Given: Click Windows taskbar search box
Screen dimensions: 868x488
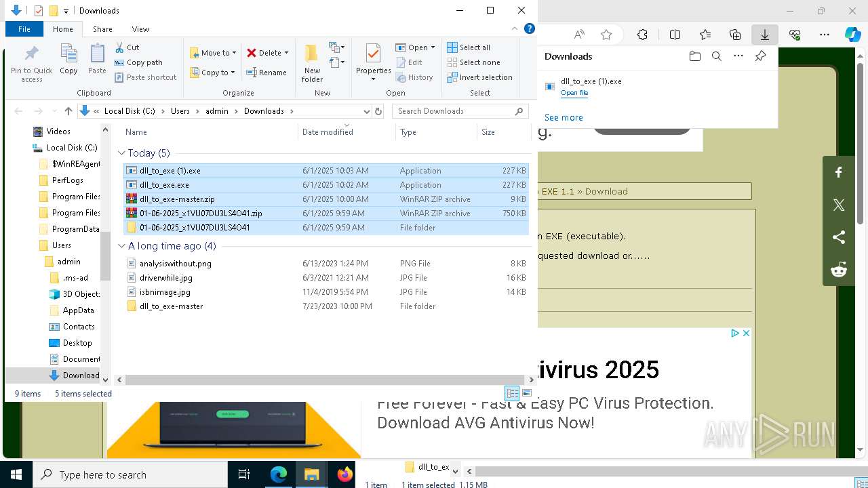Looking at the screenshot, I should point(130,475).
